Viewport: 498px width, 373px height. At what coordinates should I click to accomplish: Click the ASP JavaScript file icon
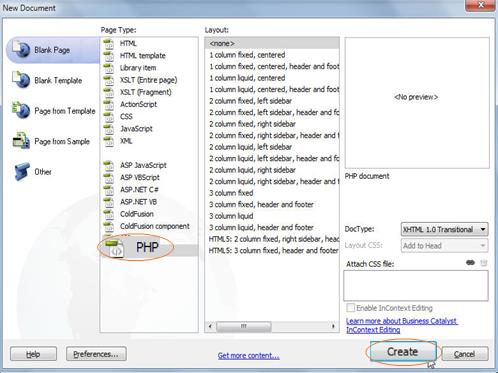tap(109, 165)
